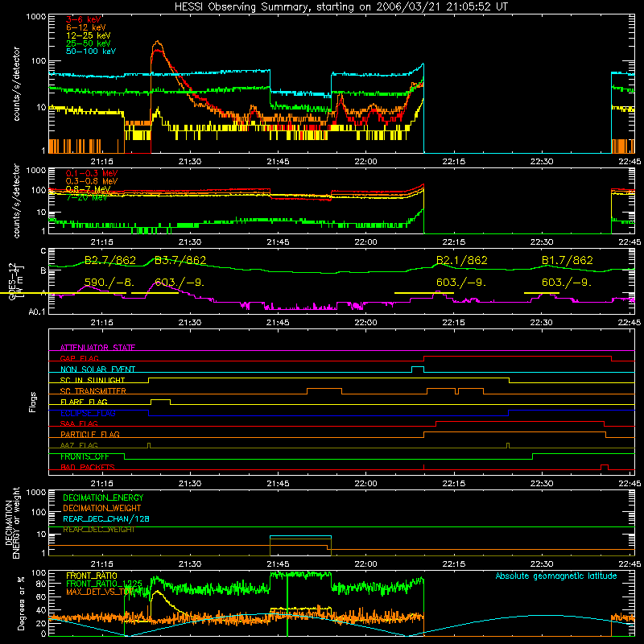Click 603./-9. annotation below B3.7/862

(x=179, y=283)
